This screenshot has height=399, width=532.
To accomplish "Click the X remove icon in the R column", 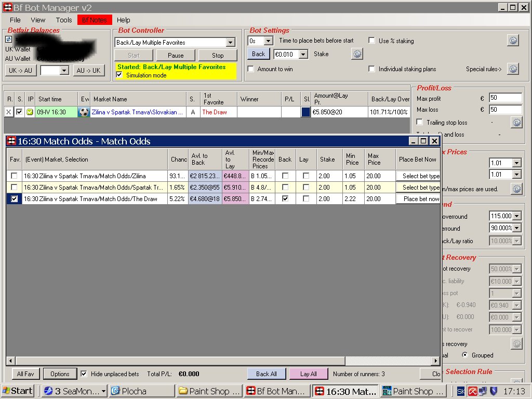I will 9,112.
